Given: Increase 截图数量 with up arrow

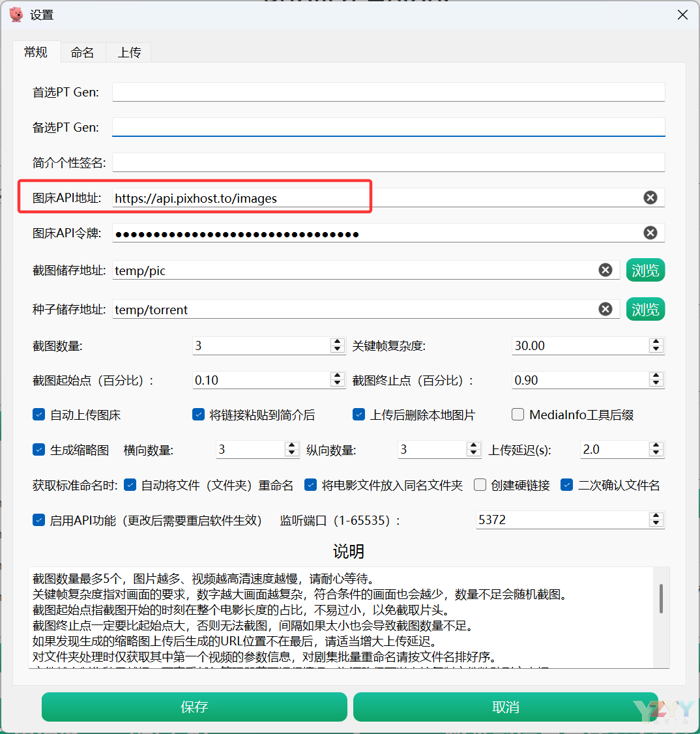Looking at the screenshot, I should [337, 342].
